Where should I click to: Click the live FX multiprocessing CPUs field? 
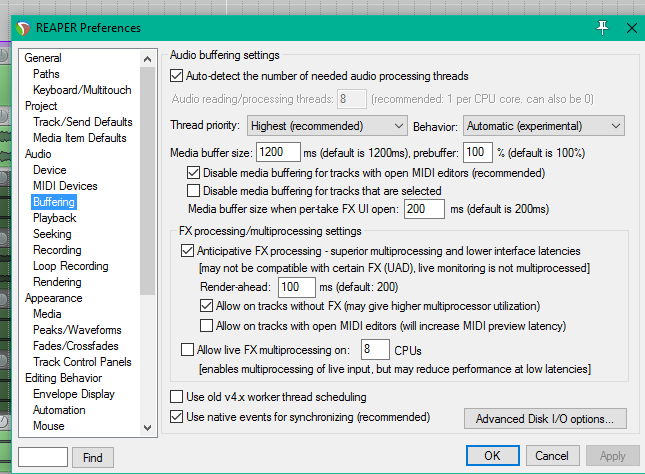tap(375, 350)
